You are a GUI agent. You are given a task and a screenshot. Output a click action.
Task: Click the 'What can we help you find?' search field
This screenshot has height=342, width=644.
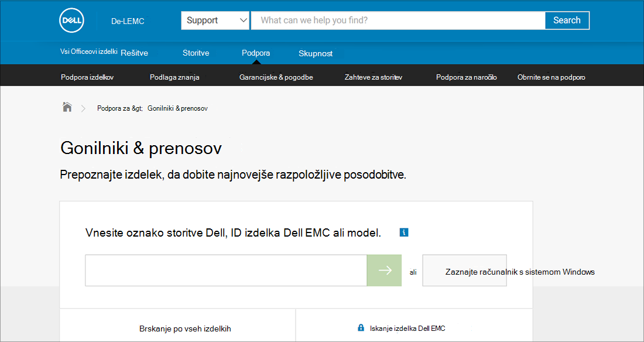click(x=398, y=20)
